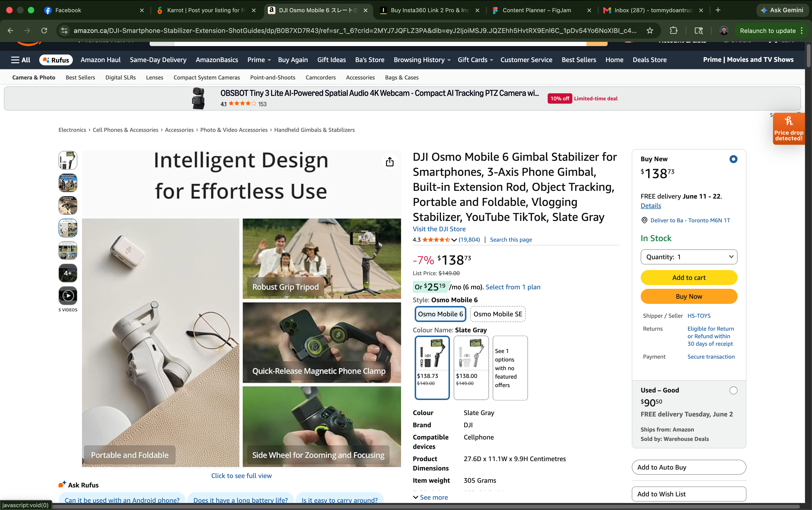Open Deliver to Ba - Toronto link

click(x=690, y=220)
